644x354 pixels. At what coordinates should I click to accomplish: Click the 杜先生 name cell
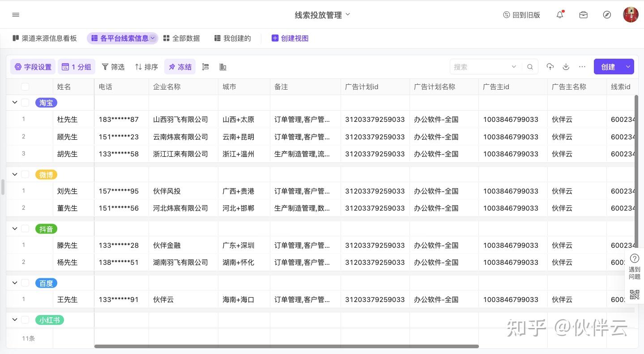(73, 120)
